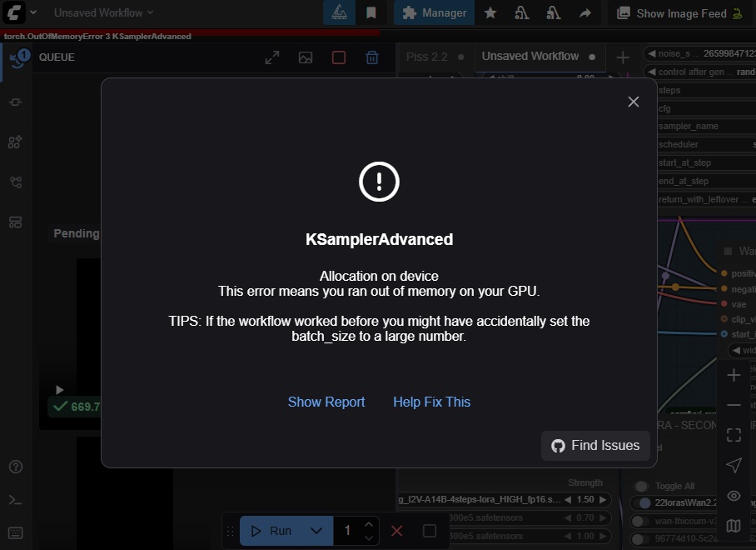Viewport: 756px width, 550px height.
Task: Click the Find Issues GitHub button
Action: [x=596, y=445]
